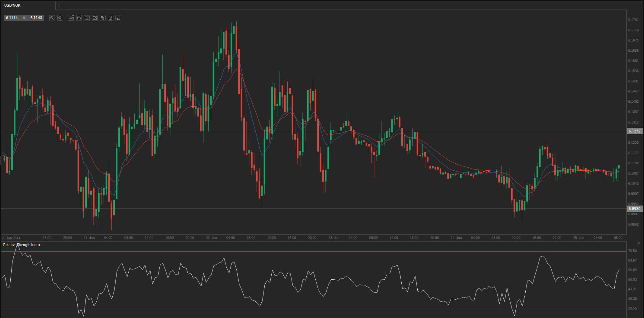
Task: Click the indicators line chart icon
Action: click(x=95, y=18)
